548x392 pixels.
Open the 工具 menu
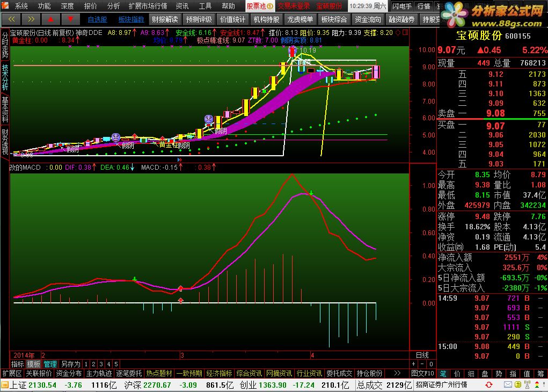pyautogui.click(x=205, y=6)
